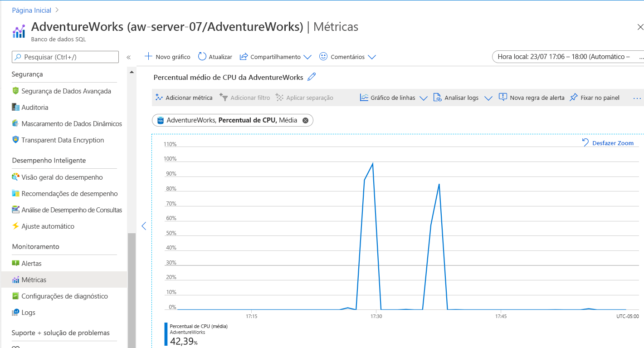Click the blue legend color bar for CPU
The image size is (644, 348).
click(x=166, y=334)
